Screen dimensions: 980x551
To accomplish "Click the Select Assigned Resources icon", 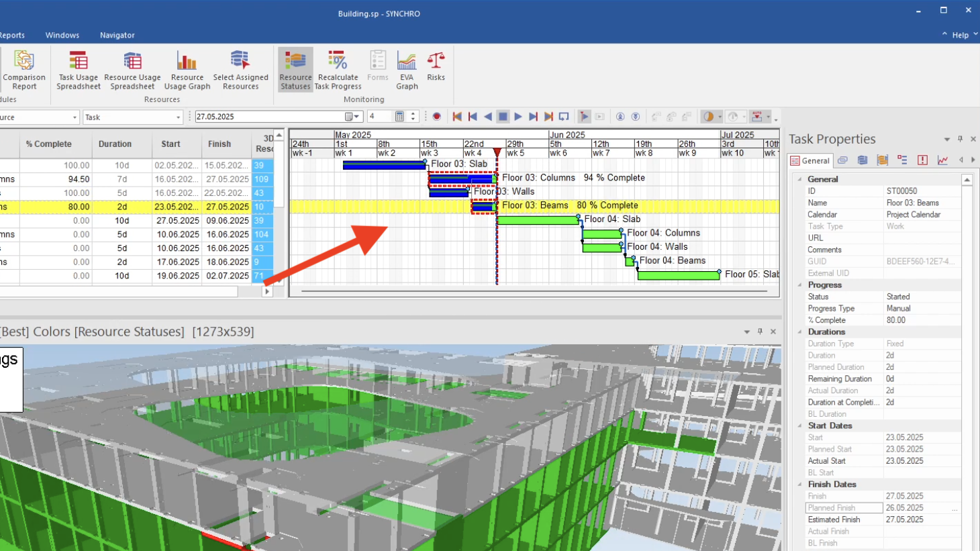I will coord(240,69).
